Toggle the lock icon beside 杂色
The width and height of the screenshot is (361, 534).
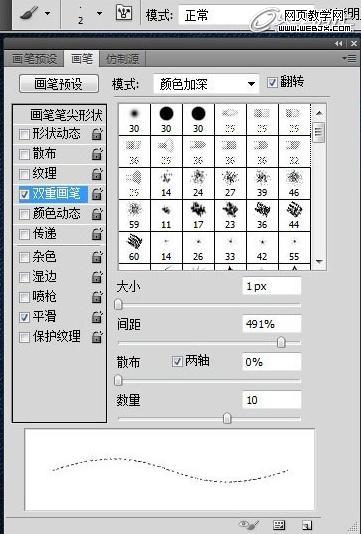(x=97, y=257)
